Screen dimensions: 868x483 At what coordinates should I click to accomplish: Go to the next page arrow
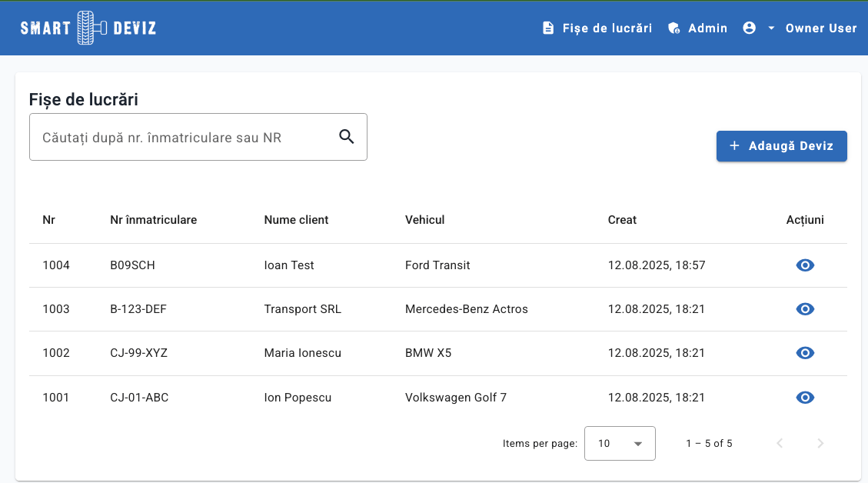pyautogui.click(x=820, y=443)
